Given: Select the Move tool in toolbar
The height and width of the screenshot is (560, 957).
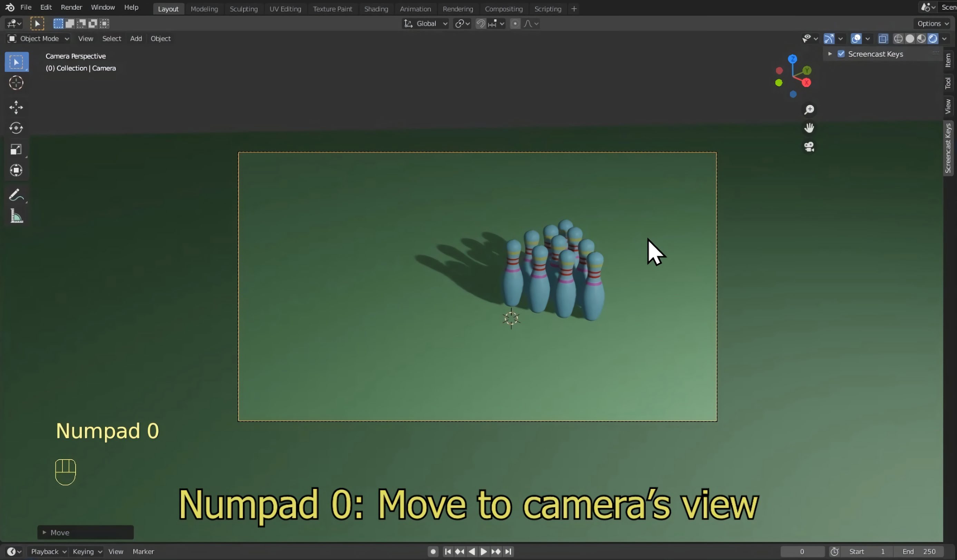Looking at the screenshot, I should point(16,107).
